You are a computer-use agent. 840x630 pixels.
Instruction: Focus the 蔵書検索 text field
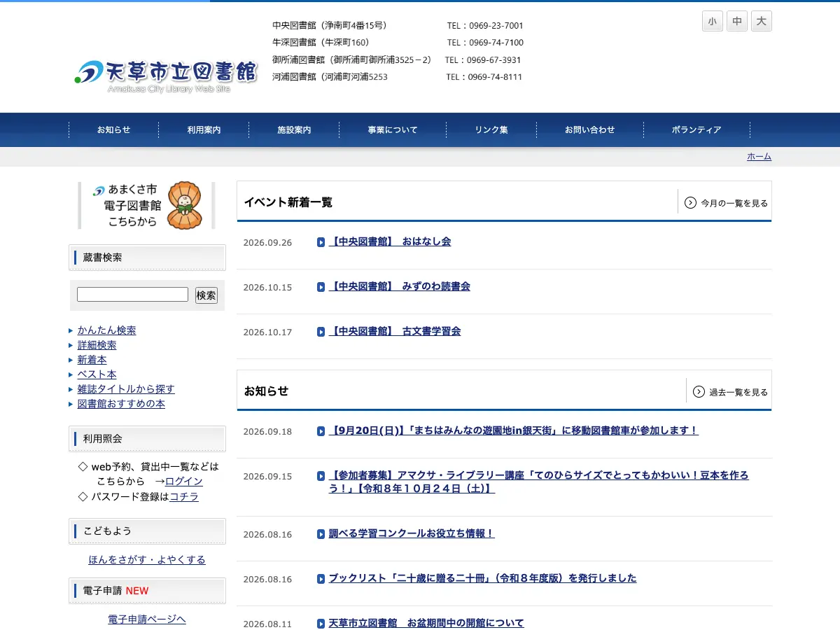[132, 295]
